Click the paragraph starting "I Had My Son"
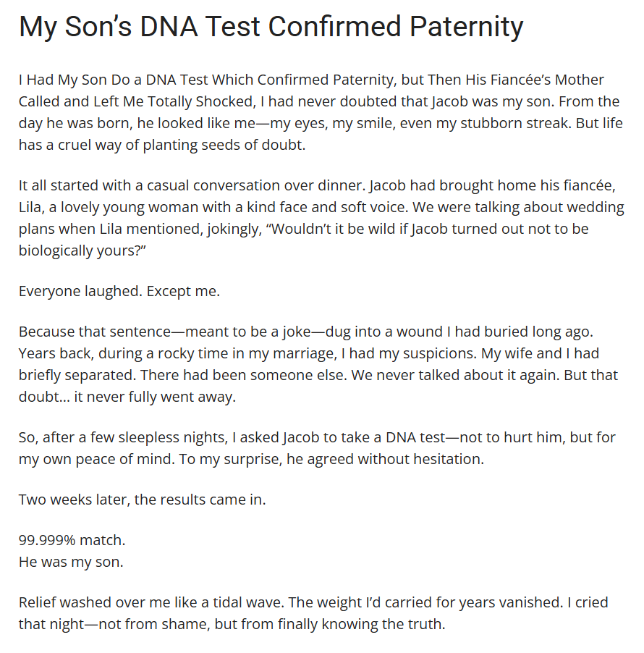Viewport: 644px width, 653px height. tap(318, 112)
